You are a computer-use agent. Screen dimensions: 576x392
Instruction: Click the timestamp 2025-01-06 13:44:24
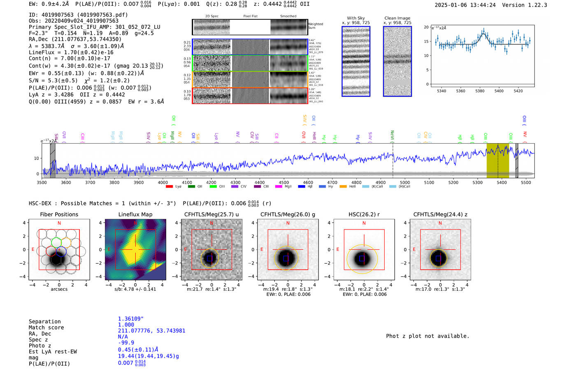465,5
